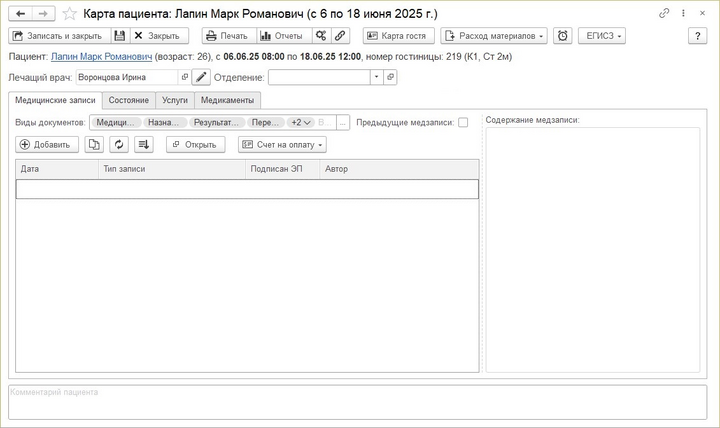The image size is (720, 428).
Task: Switch to the Состояние tab
Action: coord(129,100)
